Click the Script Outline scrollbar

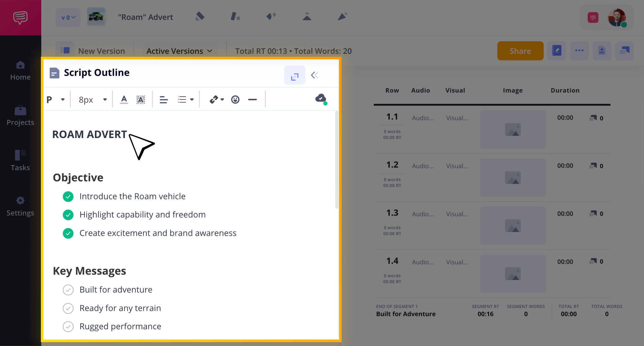tap(336, 160)
